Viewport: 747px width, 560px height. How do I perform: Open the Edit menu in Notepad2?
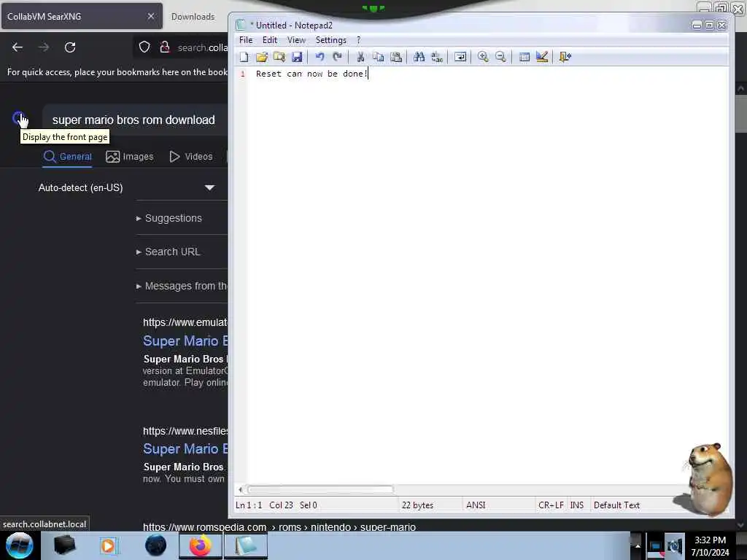(x=270, y=40)
